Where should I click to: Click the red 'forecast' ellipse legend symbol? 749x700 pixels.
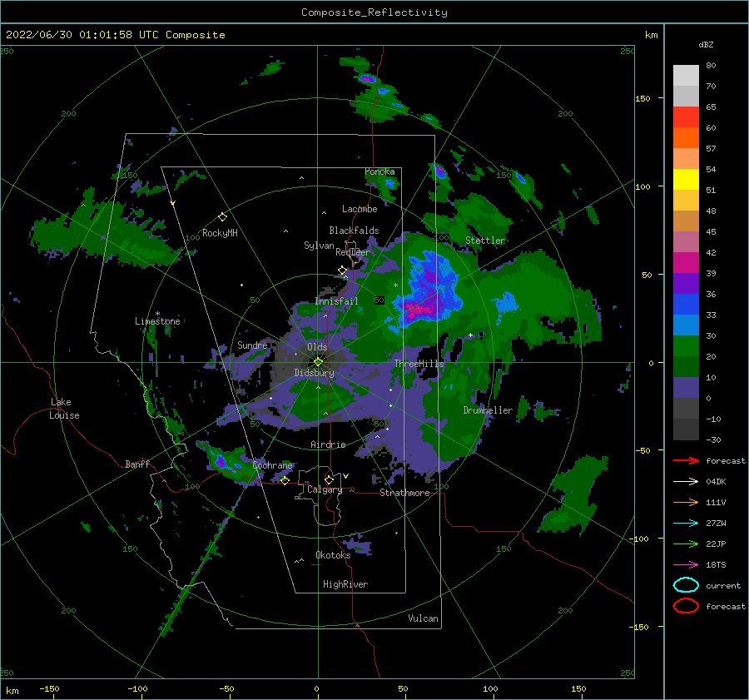[x=686, y=606]
